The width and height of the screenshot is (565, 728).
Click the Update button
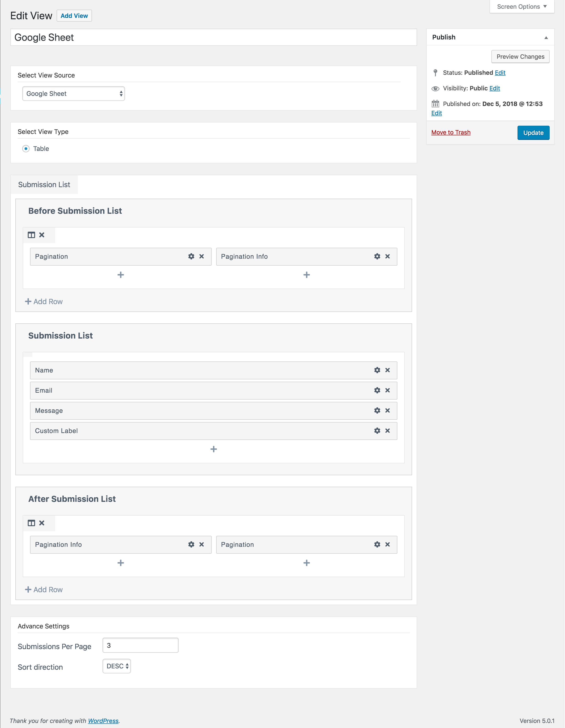(x=533, y=133)
